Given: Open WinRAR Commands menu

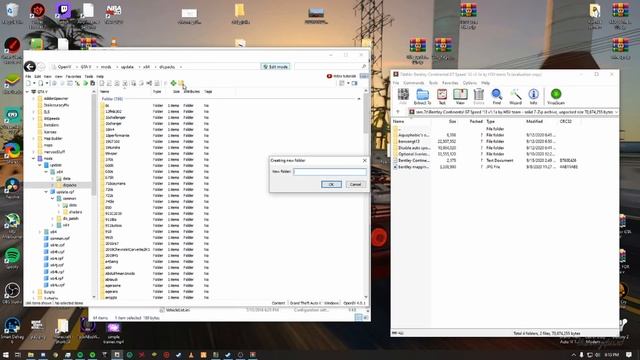Looking at the screenshot, I should [413, 83].
